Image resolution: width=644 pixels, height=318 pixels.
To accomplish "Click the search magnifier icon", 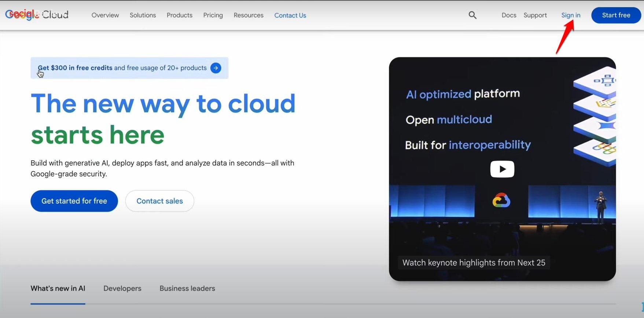I will (472, 15).
